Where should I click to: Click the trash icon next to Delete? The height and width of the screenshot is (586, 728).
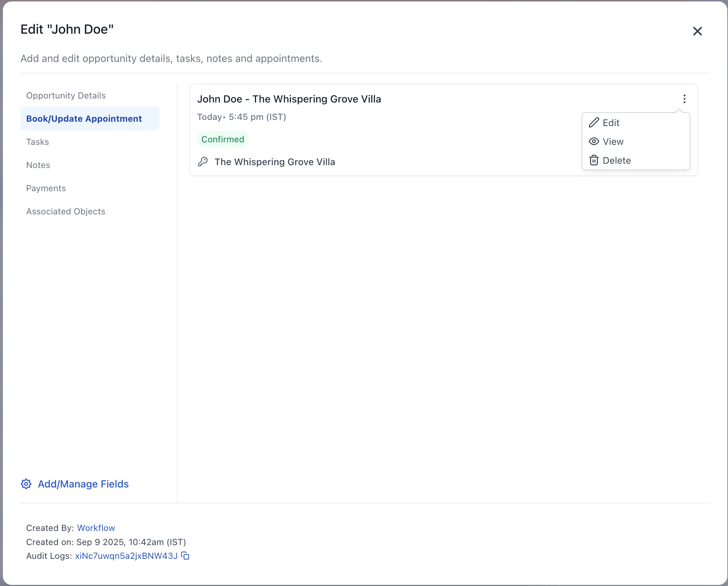[x=594, y=160]
